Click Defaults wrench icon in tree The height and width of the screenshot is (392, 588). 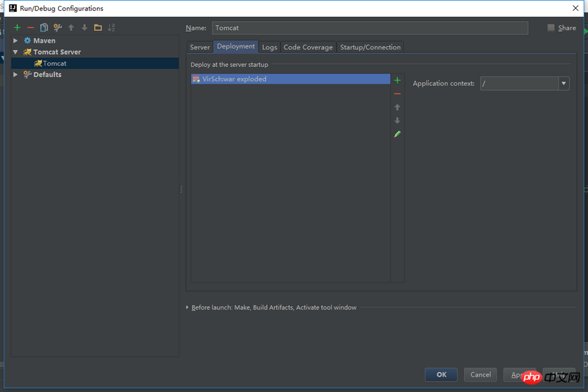coord(27,74)
